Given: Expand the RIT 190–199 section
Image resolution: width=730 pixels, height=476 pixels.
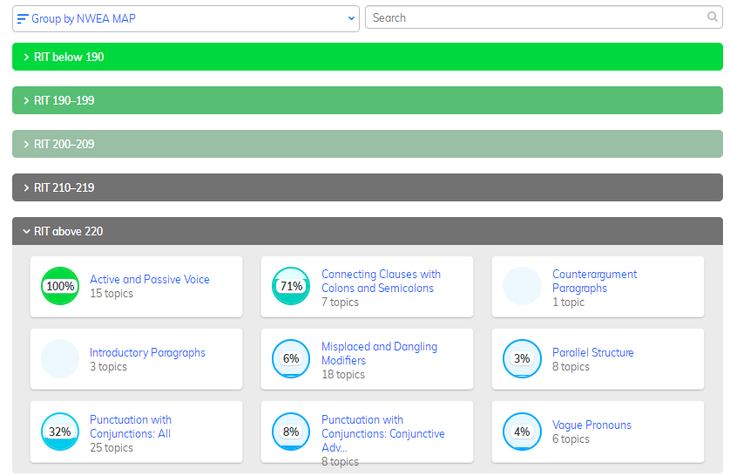Looking at the screenshot, I should pos(367,101).
